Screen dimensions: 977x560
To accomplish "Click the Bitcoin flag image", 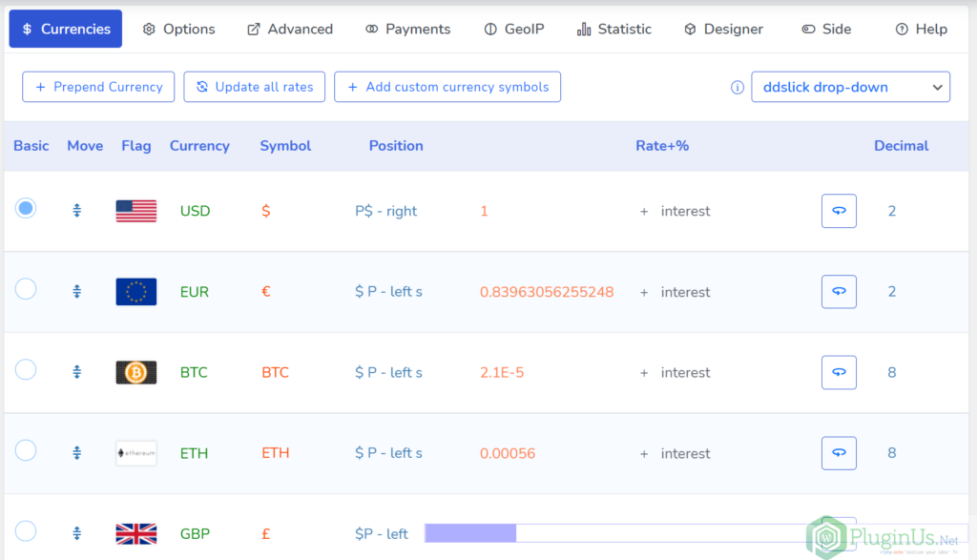I will [x=135, y=372].
